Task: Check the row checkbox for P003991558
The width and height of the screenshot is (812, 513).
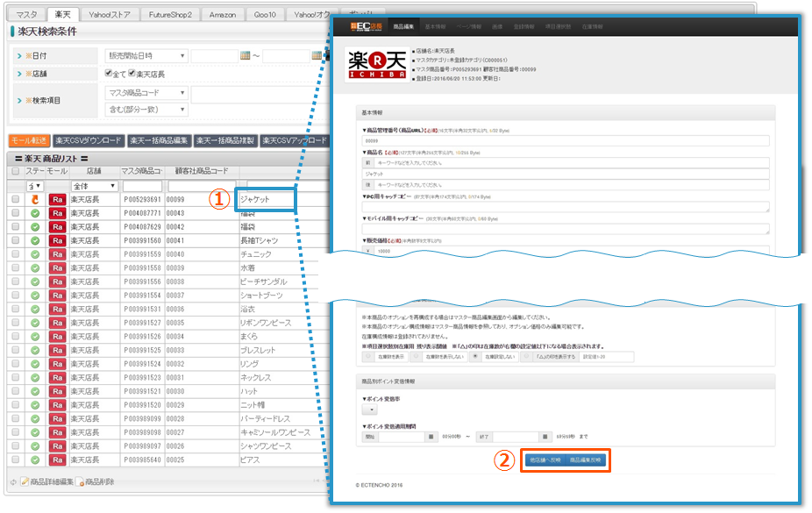Action: click(x=16, y=268)
